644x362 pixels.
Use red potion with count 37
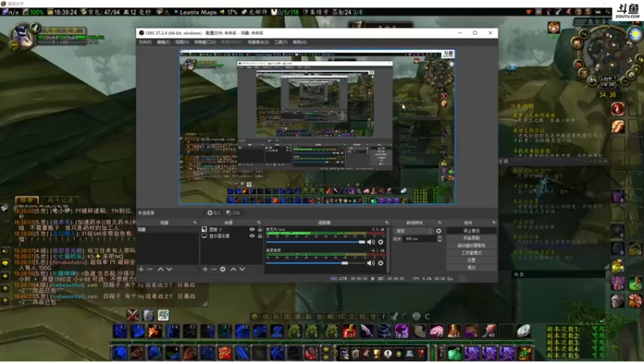349,331
